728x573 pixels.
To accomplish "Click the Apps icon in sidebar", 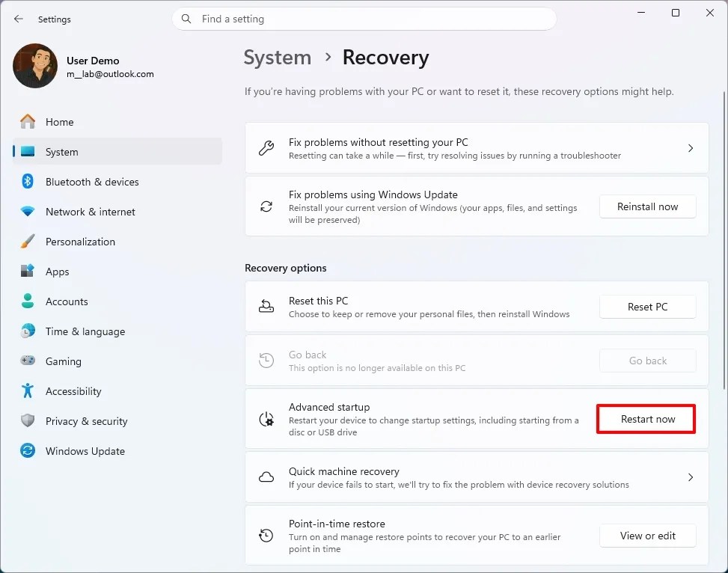I will (x=28, y=272).
